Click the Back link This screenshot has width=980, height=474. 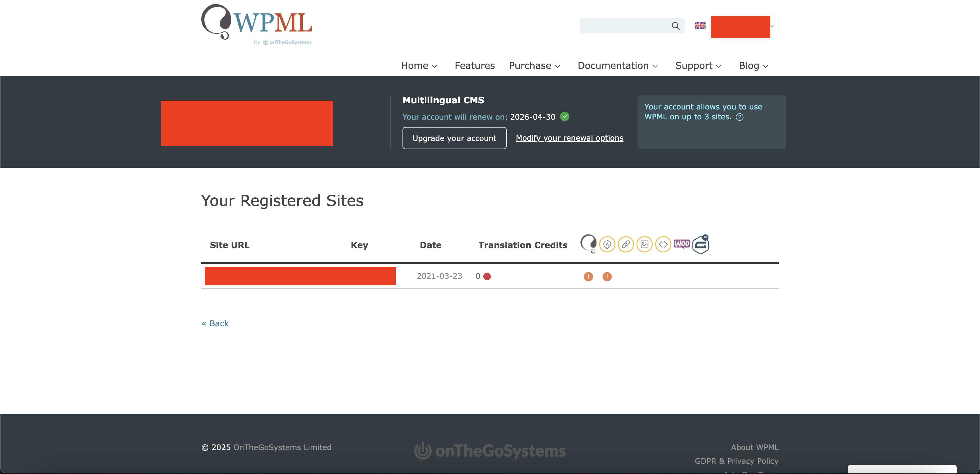point(215,323)
